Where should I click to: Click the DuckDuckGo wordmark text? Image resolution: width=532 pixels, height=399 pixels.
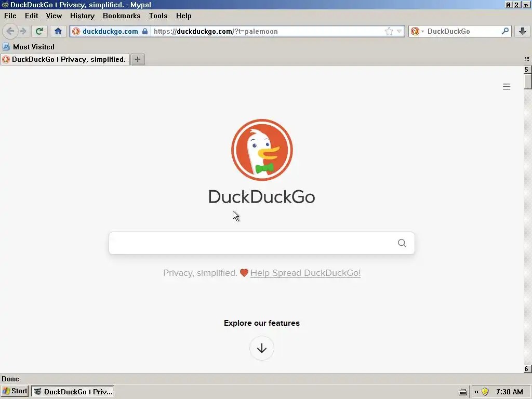point(262,197)
